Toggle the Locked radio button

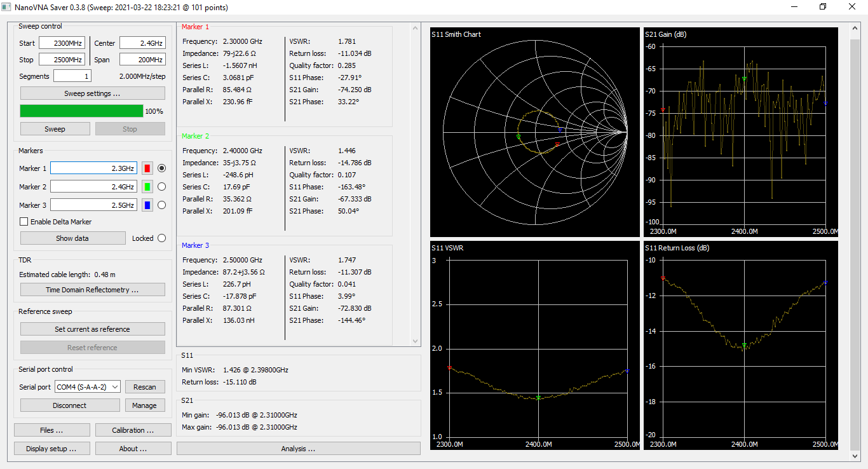161,238
